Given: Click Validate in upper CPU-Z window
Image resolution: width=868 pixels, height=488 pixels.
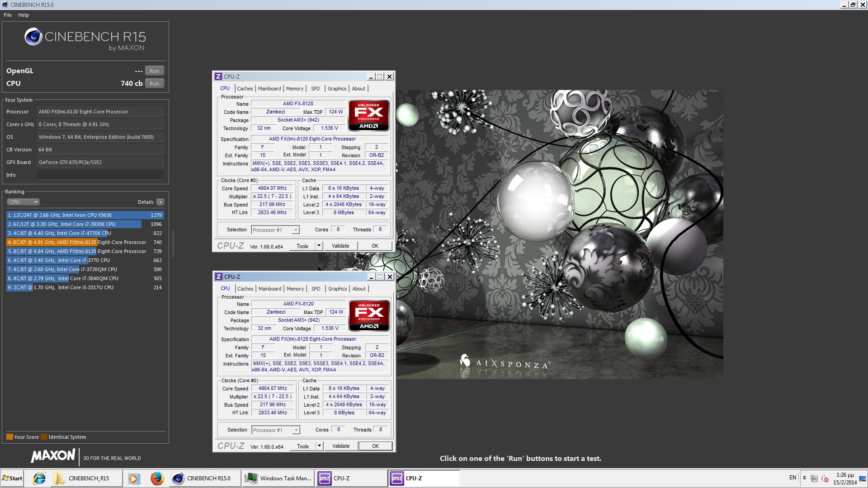Looking at the screenshot, I should point(340,246).
